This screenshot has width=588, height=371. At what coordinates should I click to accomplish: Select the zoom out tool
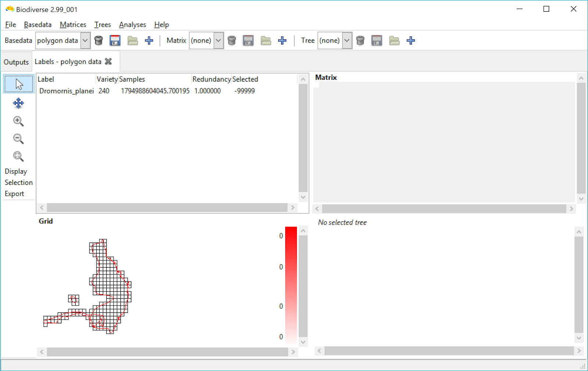click(x=18, y=139)
